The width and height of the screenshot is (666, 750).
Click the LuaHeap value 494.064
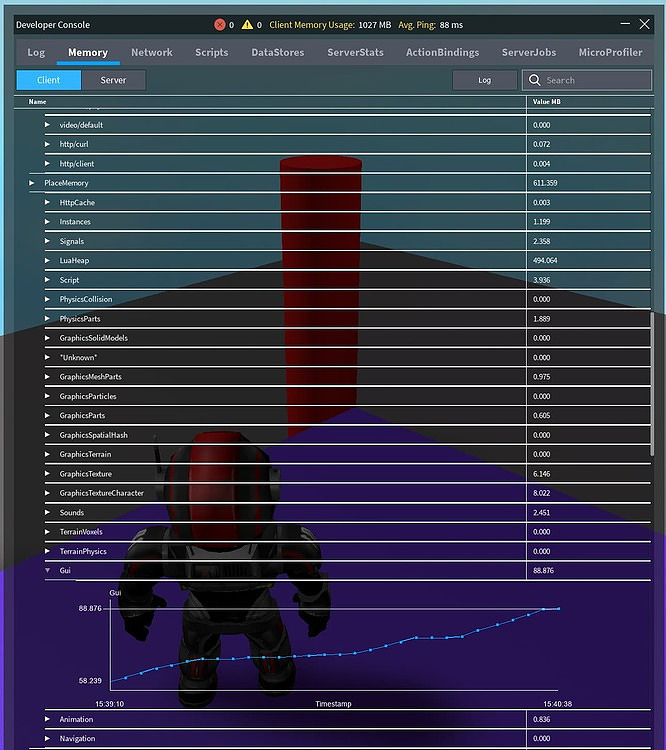pos(545,260)
